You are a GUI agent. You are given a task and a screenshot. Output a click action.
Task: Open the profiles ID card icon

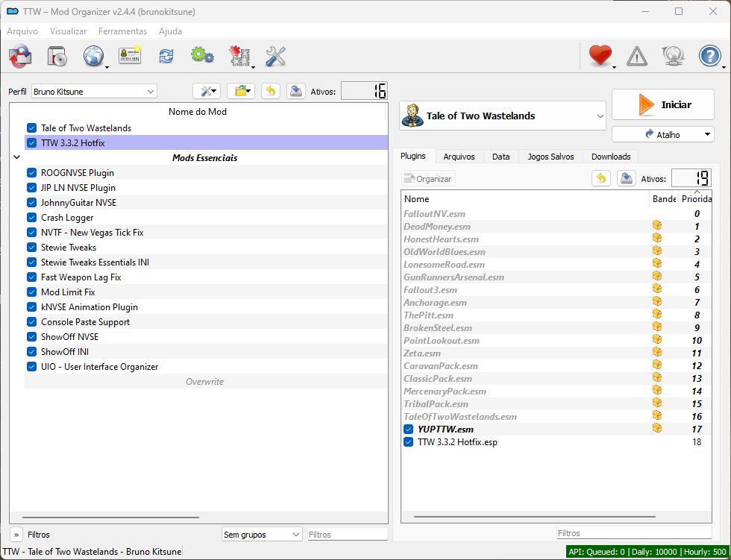[x=130, y=55]
